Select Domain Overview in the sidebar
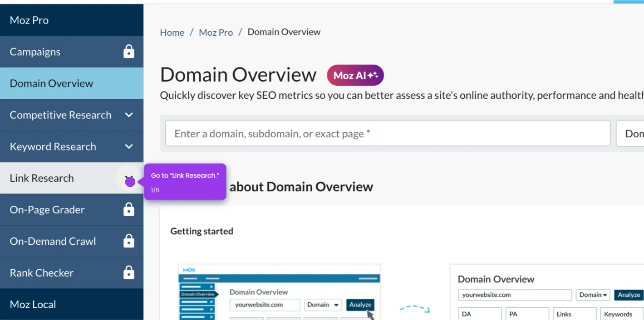The width and height of the screenshot is (644, 320). pyautogui.click(x=72, y=83)
